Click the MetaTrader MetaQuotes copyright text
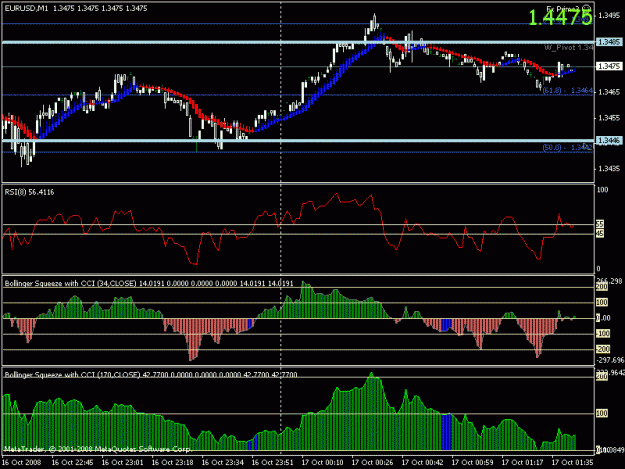 (98, 449)
